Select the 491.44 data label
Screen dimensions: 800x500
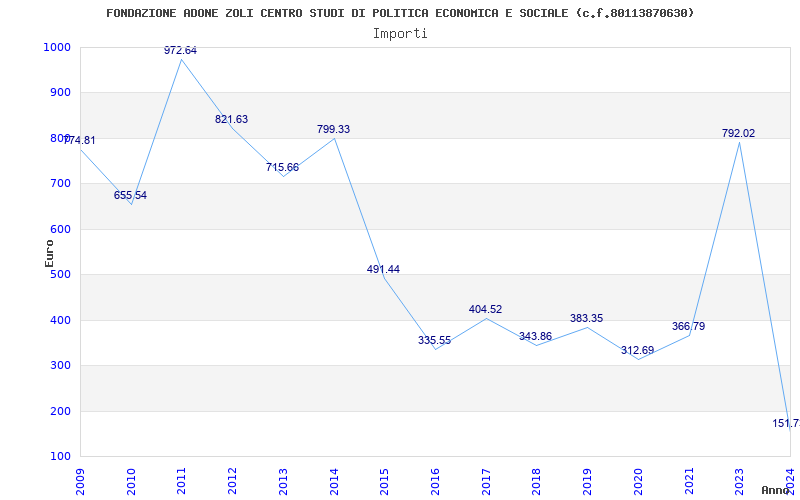pyautogui.click(x=384, y=269)
